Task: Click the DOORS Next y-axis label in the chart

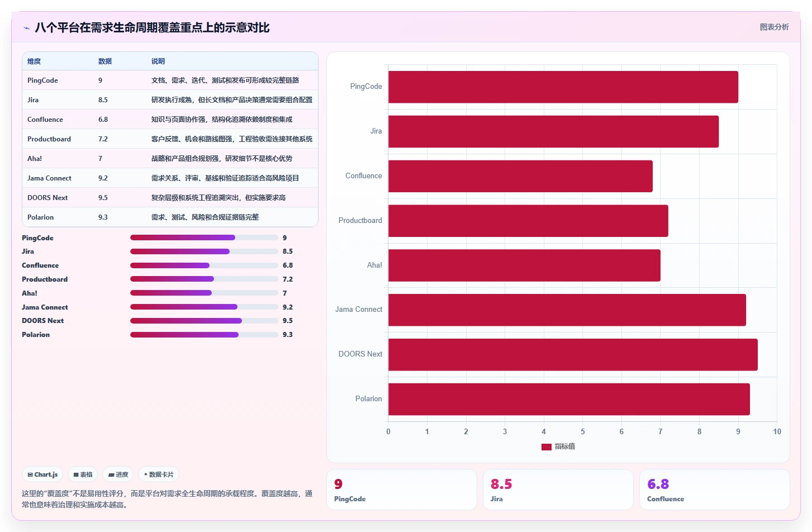Action: 360,354
